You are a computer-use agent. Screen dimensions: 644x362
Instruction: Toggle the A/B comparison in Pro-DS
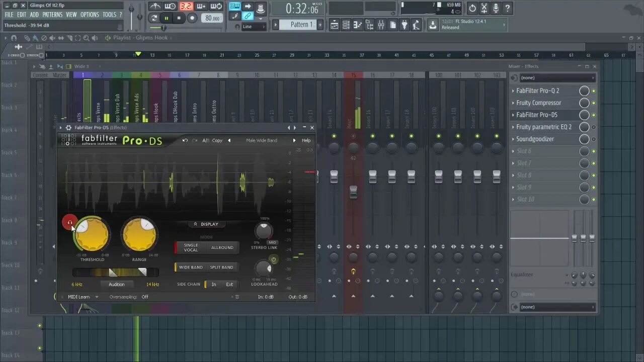(x=206, y=140)
